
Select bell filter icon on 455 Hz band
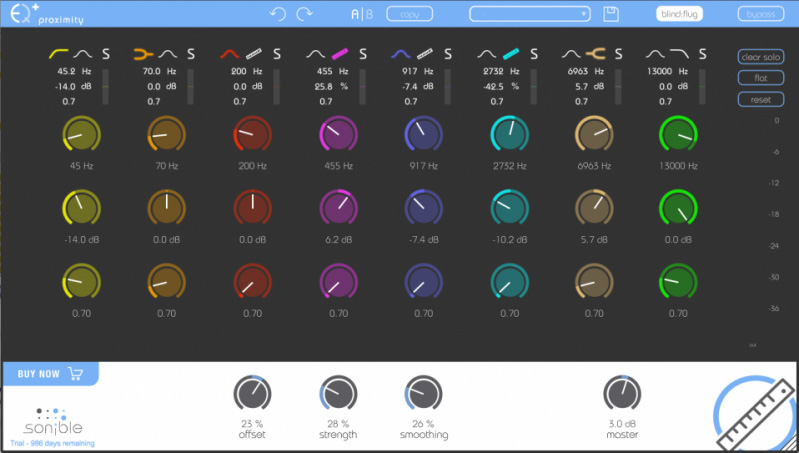pyautogui.click(x=315, y=54)
